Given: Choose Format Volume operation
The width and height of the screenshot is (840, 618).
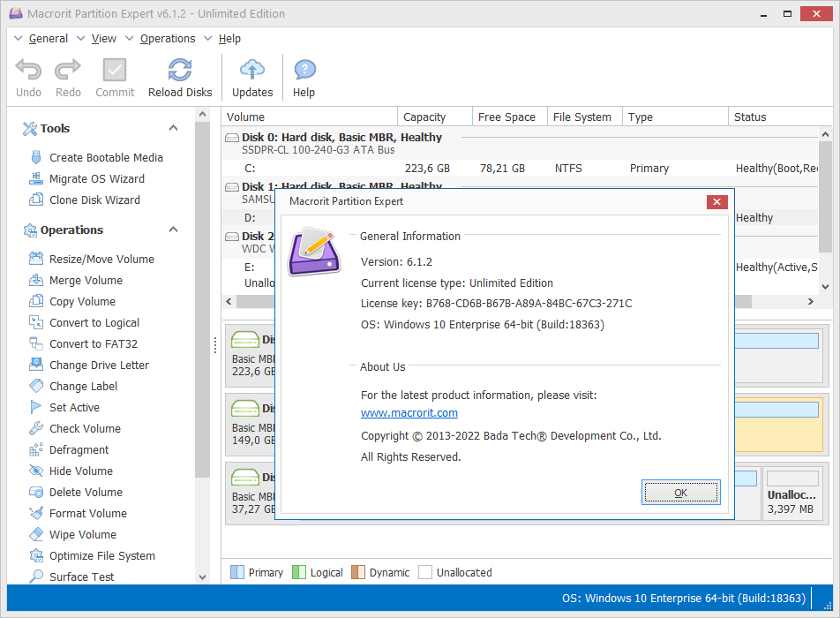Looking at the screenshot, I should [88, 514].
